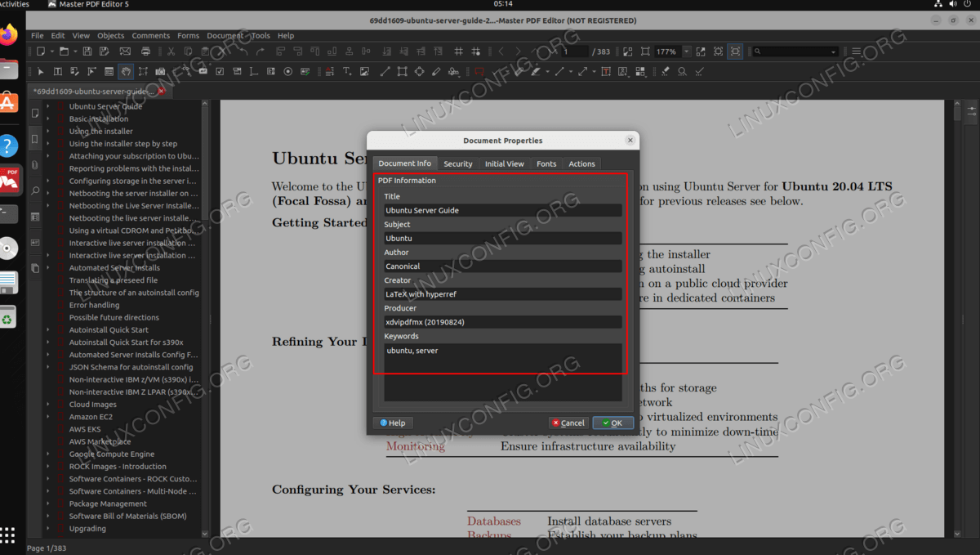The width and height of the screenshot is (980, 555).
Task: Select the red Sticky Note tool
Action: 479,71
